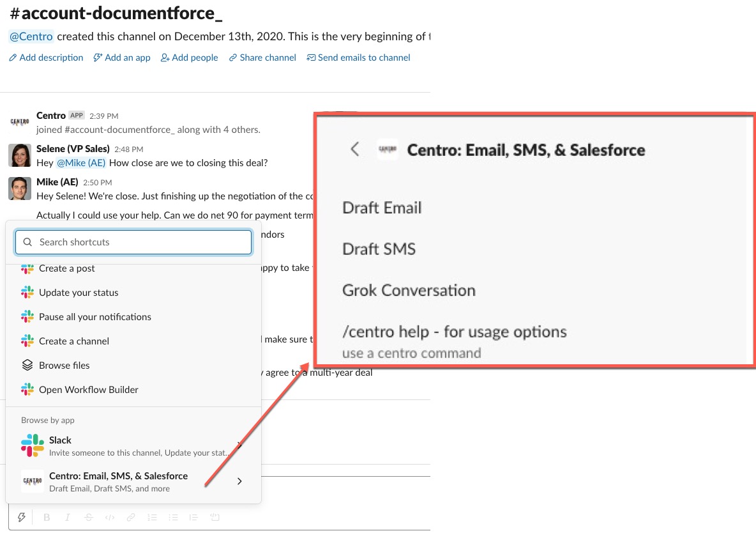Click the Slack icon beside Pause all your notifications

27,316
